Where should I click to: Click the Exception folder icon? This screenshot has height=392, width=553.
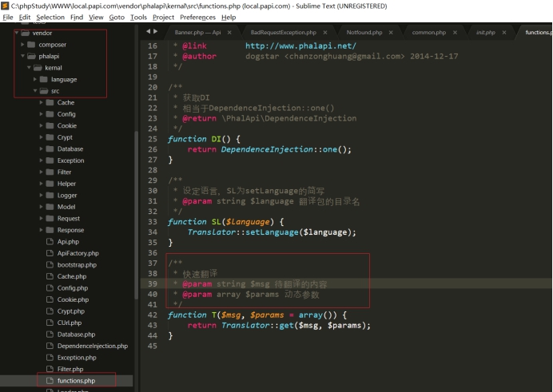[50, 160]
